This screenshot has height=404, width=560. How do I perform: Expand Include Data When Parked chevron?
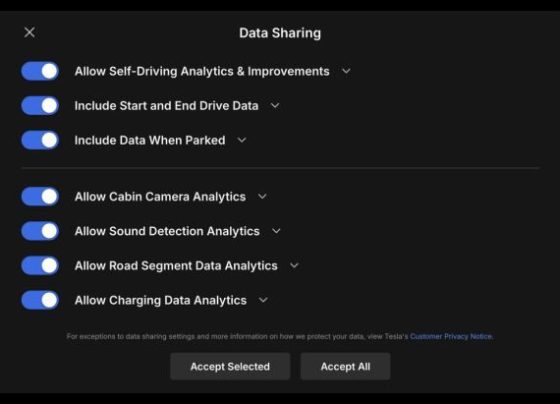pos(242,140)
